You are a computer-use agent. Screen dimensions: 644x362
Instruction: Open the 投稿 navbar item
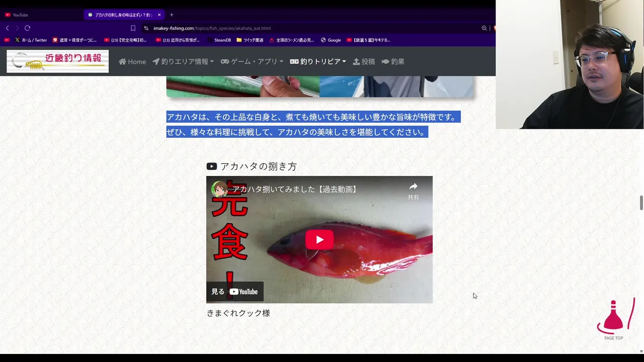point(364,61)
